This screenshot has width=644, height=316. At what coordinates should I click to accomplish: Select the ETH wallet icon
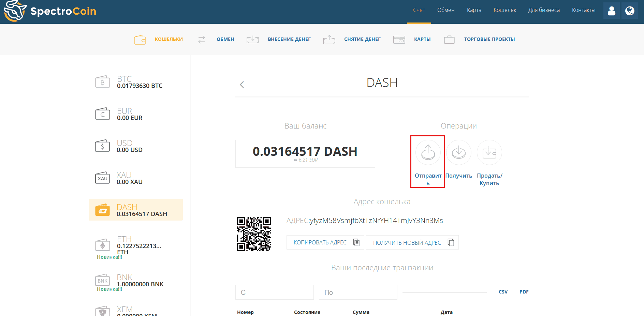click(x=102, y=245)
